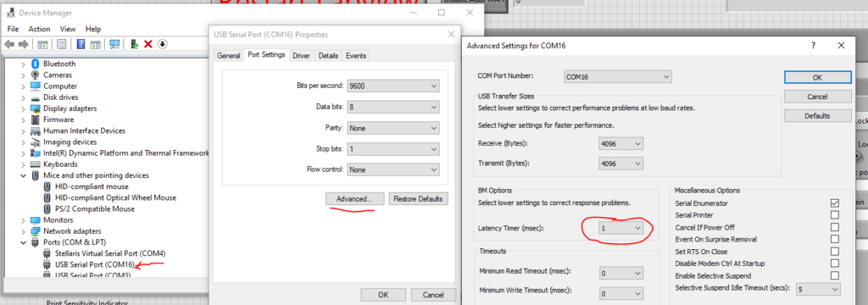Click the Advanced... button
The height and width of the screenshot is (305, 868).
point(354,199)
